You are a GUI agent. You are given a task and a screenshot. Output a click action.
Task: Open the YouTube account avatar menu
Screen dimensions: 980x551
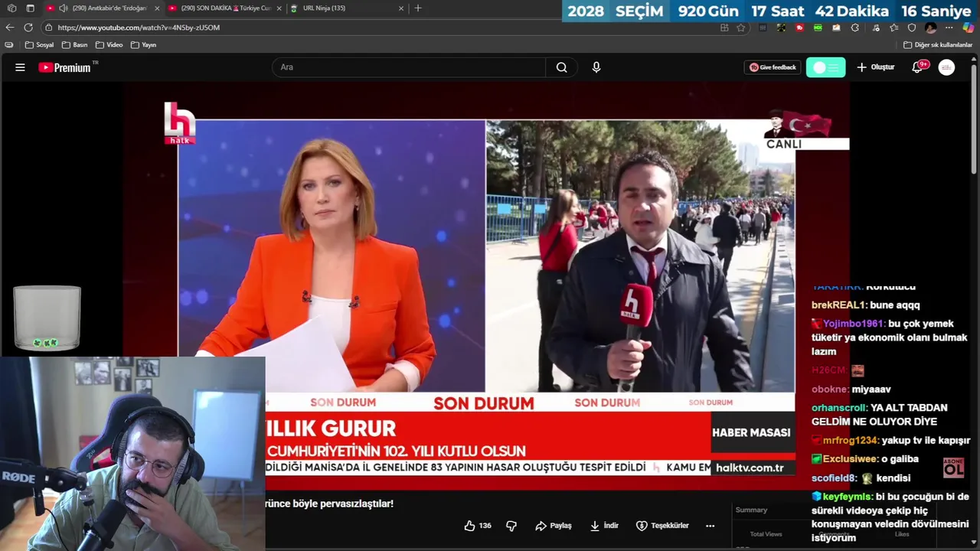[x=946, y=67]
